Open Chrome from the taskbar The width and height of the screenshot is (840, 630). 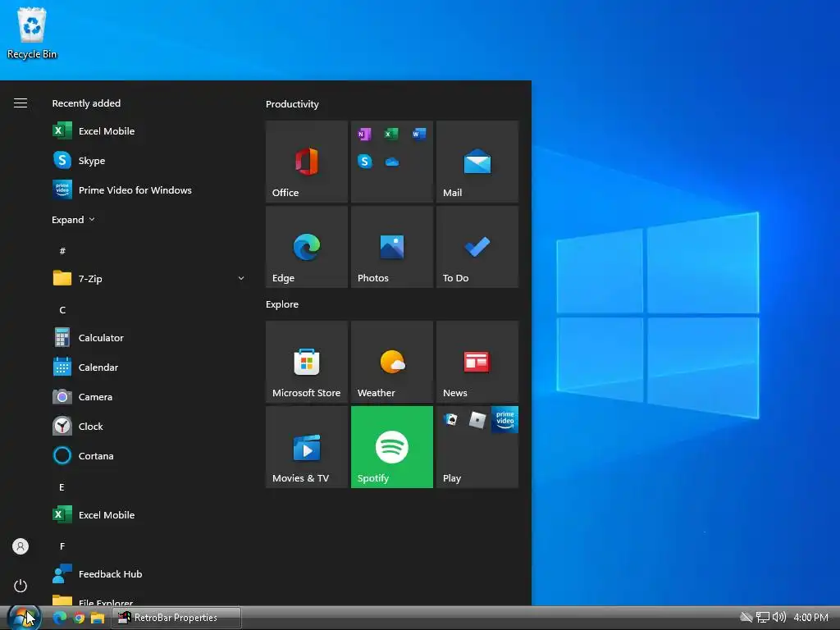[x=79, y=618]
